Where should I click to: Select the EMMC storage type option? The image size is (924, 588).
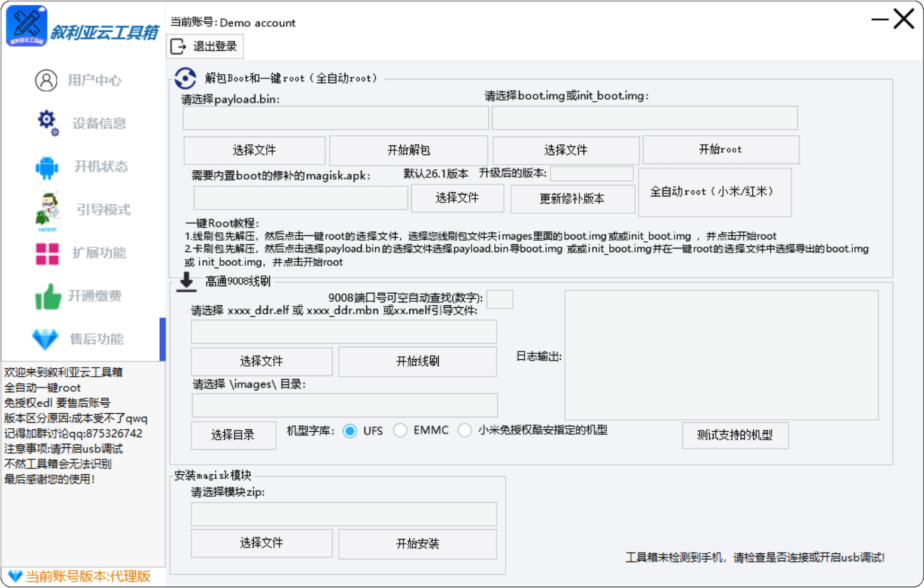point(400,431)
